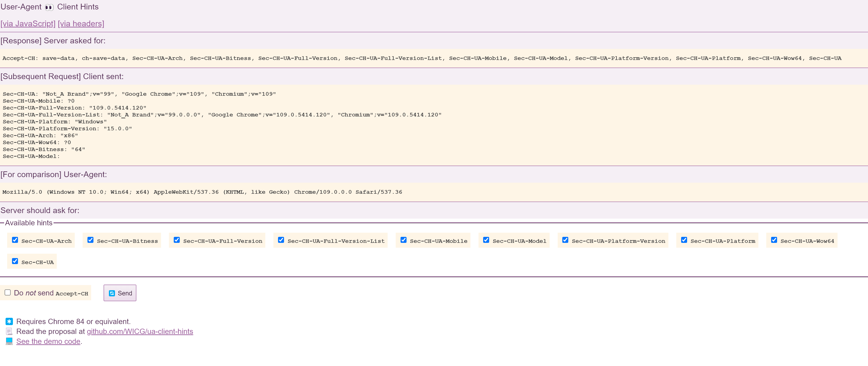The width and height of the screenshot is (868, 366).
Task: Uncheck Sec-CH-UA-Full-Version-List
Action: 281,240
